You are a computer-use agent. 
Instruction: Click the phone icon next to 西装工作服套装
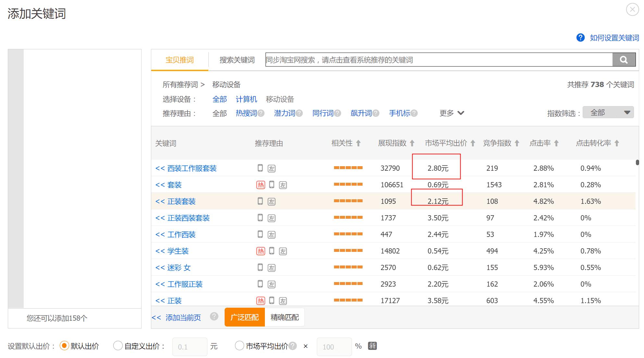(260, 168)
